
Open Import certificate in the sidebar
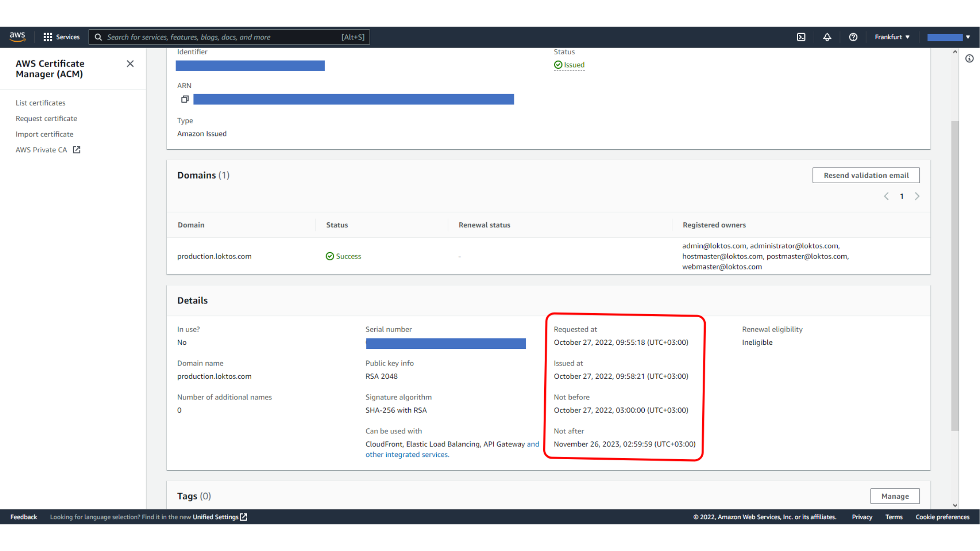(45, 134)
